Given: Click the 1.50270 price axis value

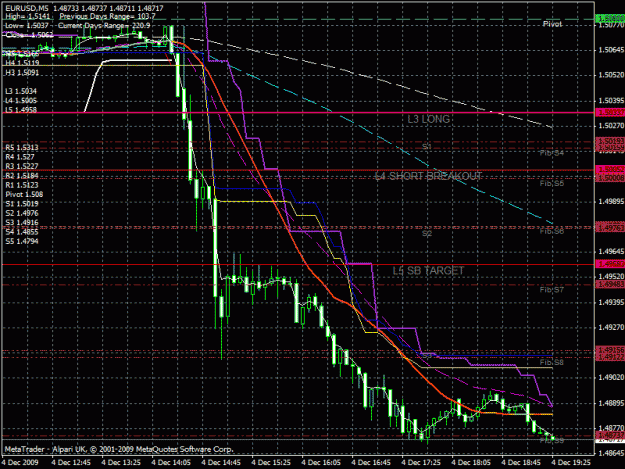Looking at the screenshot, I should 611,126.
